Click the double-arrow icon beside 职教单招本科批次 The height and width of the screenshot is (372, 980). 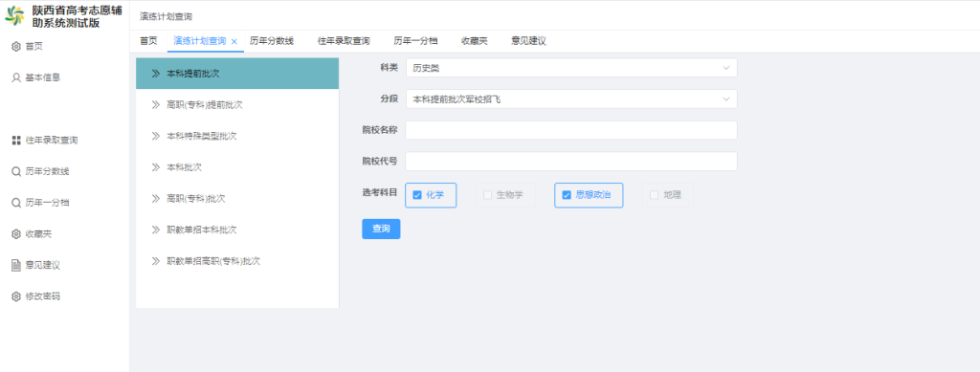tap(156, 230)
